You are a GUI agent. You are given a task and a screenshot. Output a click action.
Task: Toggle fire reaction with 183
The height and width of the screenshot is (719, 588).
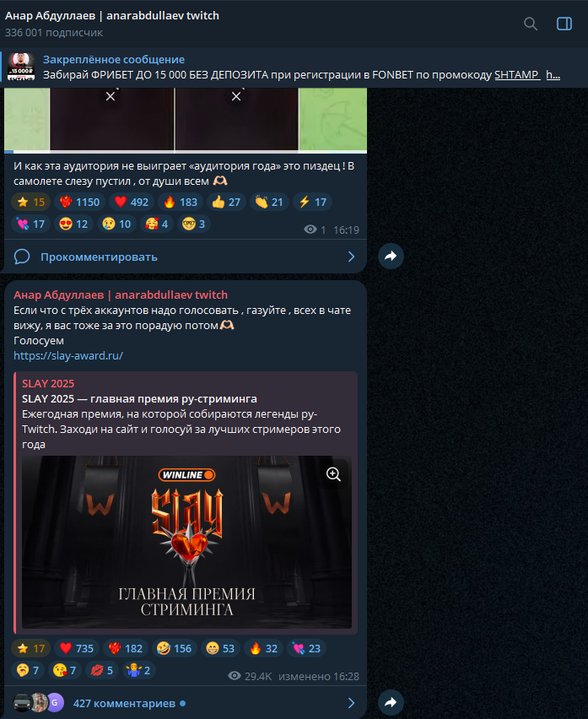tap(181, 203)
